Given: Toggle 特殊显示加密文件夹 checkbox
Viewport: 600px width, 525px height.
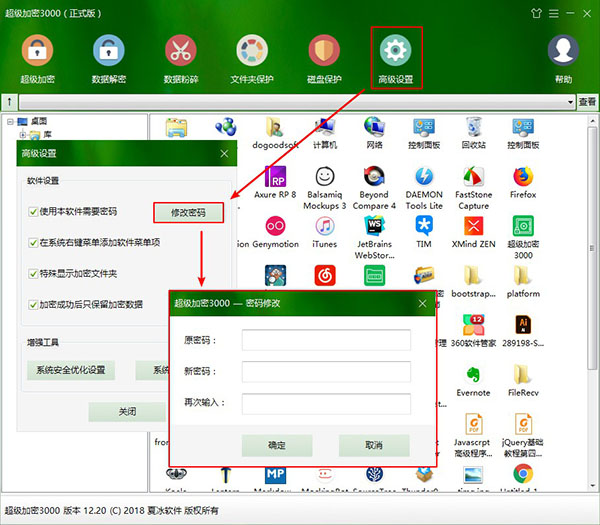Looking at the screenshot, I should click(x=33, y=273).
